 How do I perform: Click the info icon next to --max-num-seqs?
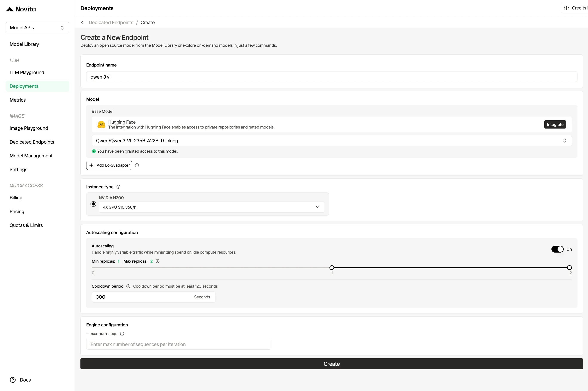point(122,334)
